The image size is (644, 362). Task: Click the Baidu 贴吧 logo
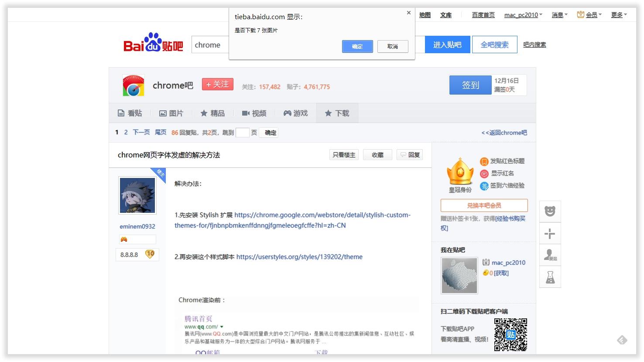click(x=153, y=43)
